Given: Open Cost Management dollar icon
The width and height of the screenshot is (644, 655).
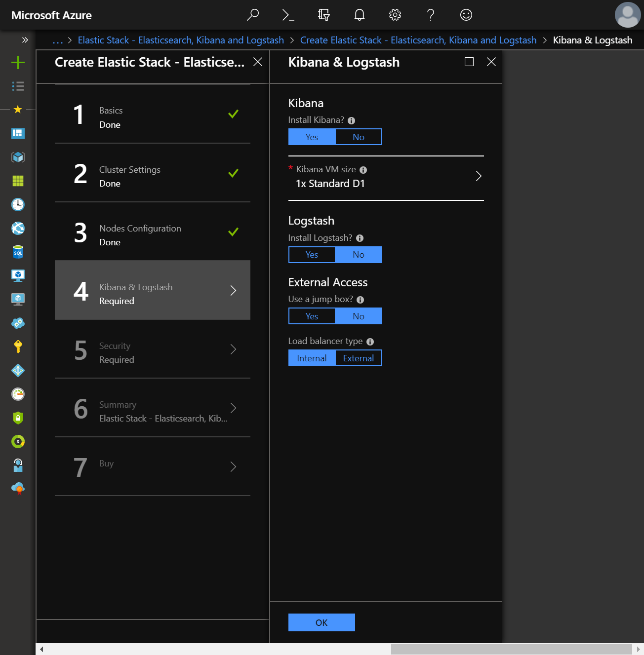Looking at the screenshot, I should 18,441.
